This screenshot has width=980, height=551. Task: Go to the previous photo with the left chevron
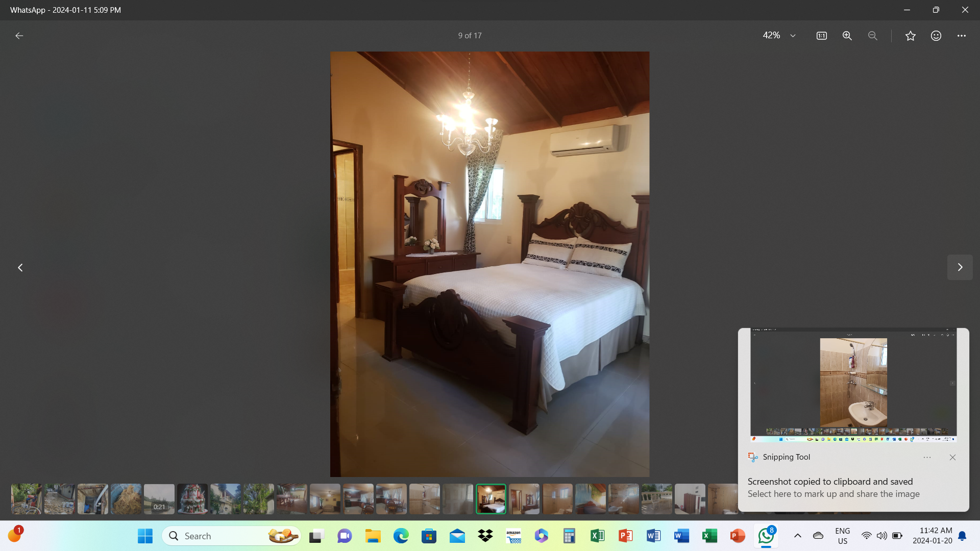pyautogui.click(x=20, y=267)
